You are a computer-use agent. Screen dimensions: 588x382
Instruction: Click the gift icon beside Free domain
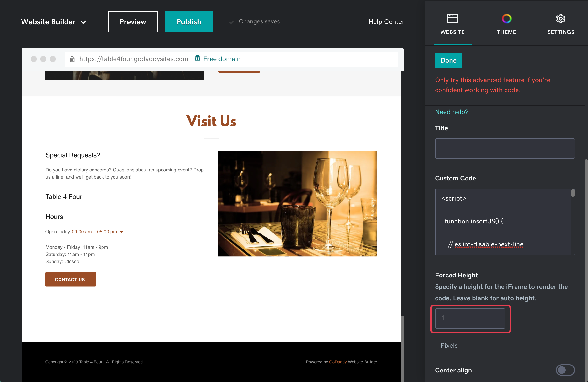[x=197, y=58]
